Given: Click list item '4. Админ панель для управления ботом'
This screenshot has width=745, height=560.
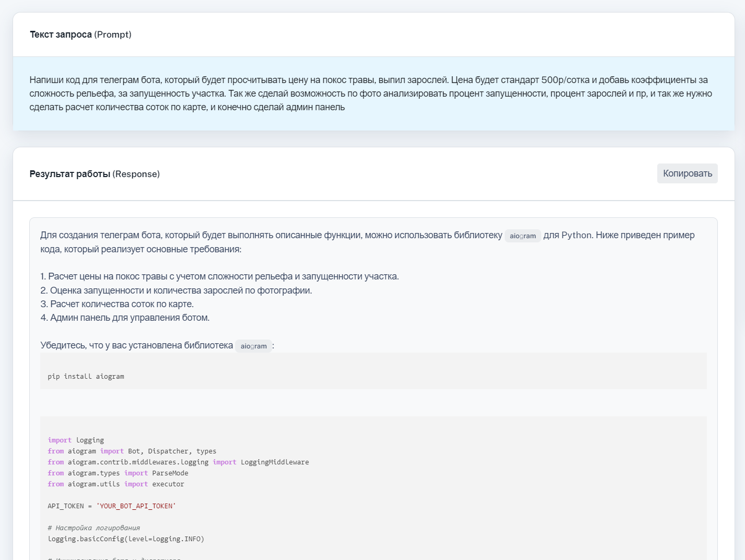Looking at the screenshot, I should (125, 318).
